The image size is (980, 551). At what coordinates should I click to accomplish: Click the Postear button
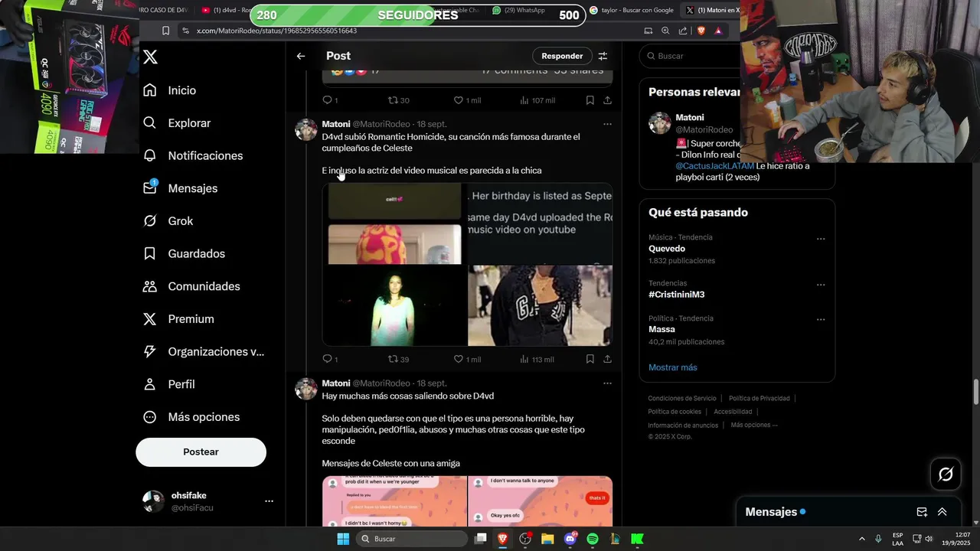pos(201,452)
